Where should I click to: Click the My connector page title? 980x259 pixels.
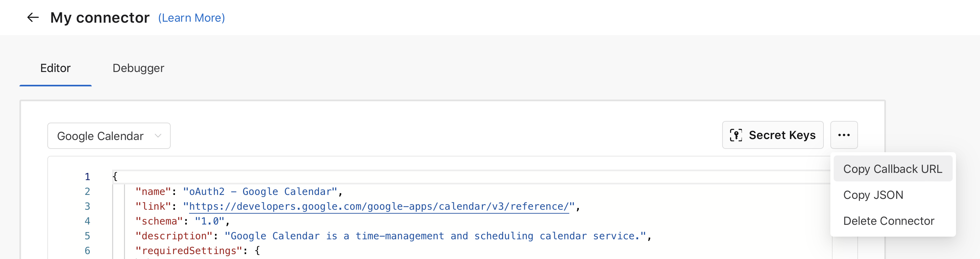click(100, 18)
